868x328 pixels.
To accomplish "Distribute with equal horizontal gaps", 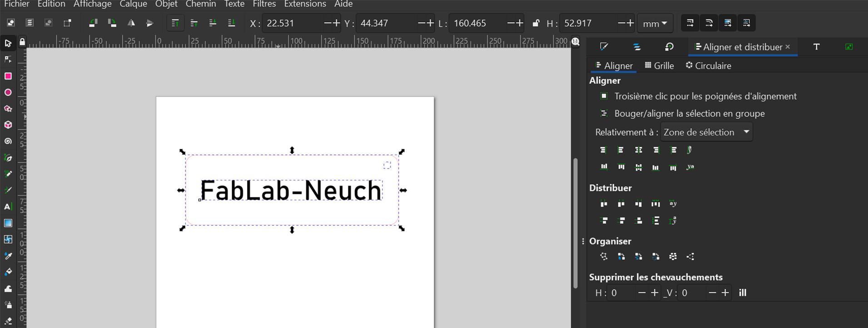I will 655,204.
